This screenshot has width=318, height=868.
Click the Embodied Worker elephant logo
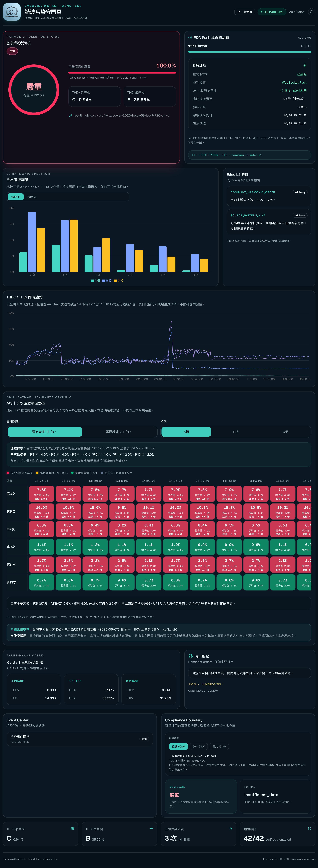[12, 12]
